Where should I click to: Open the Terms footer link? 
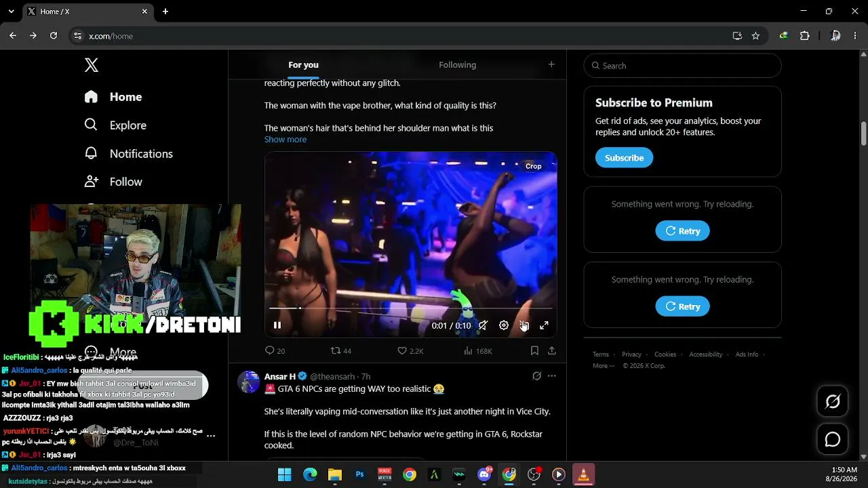601,354
